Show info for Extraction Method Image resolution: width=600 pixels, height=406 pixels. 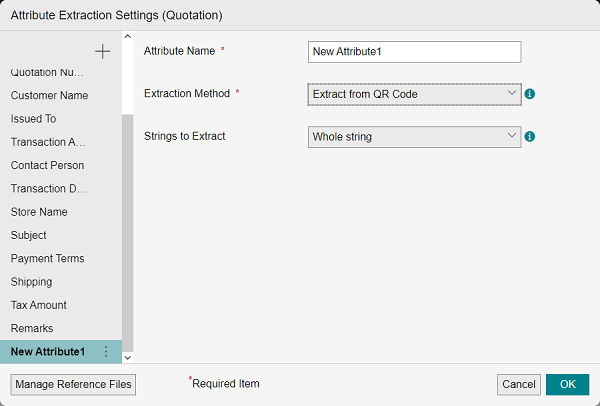(531, 94)
